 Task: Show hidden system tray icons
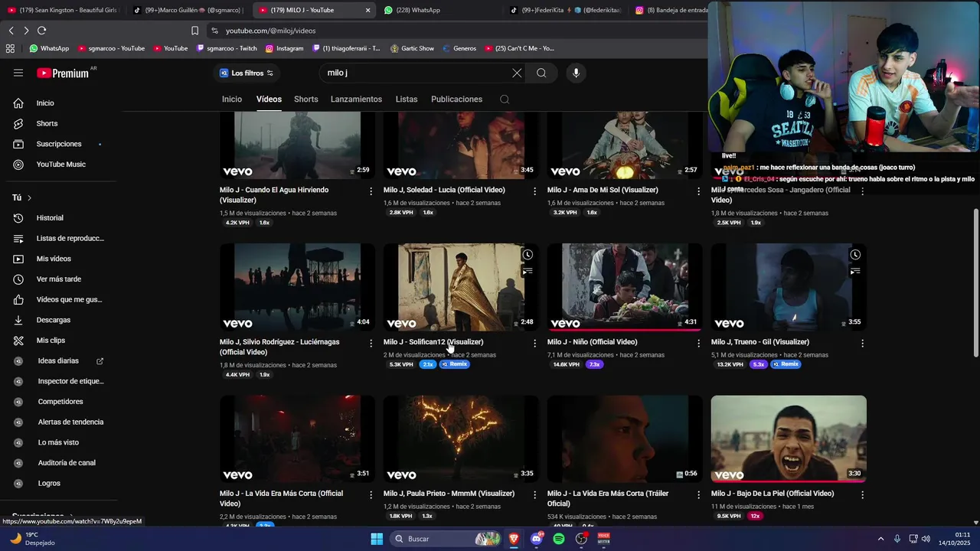880,539
